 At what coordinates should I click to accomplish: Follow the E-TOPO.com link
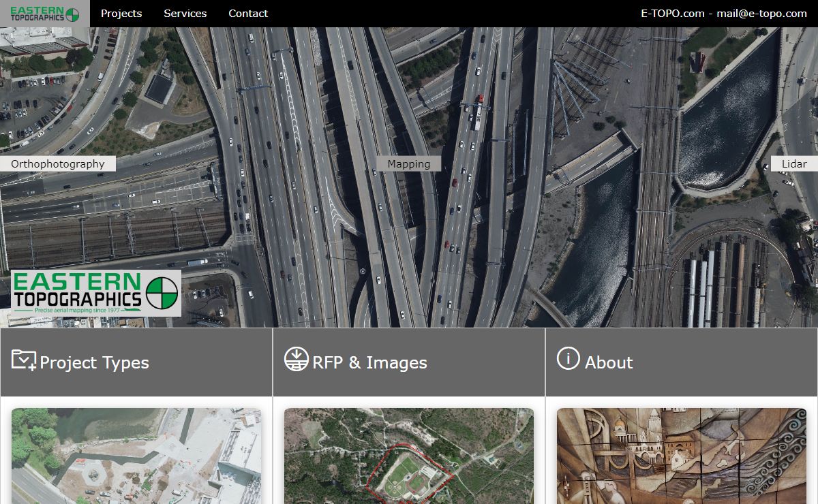[672, 14]
